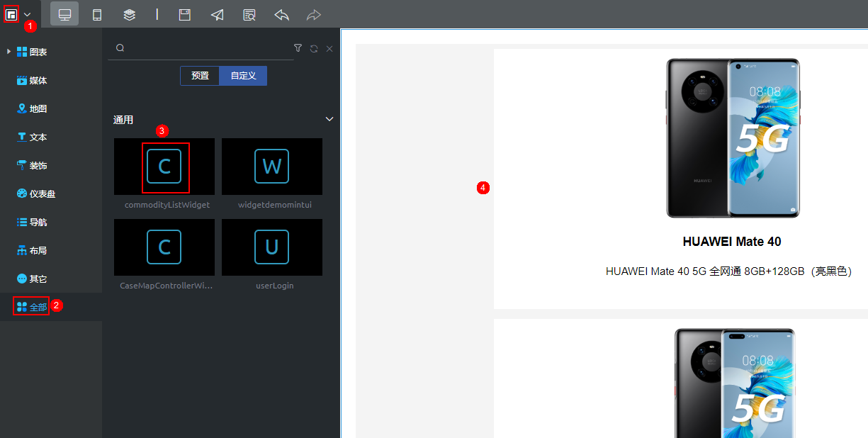Select the userLogin widget thumbnail
The image size is (868, 438).
tap(272, 247)
